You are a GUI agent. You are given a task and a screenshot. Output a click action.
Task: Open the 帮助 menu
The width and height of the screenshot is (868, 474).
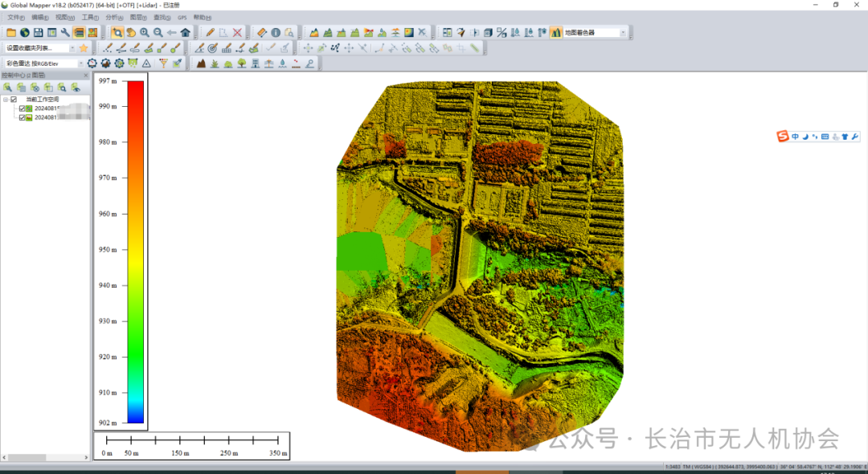pos(202,18)
